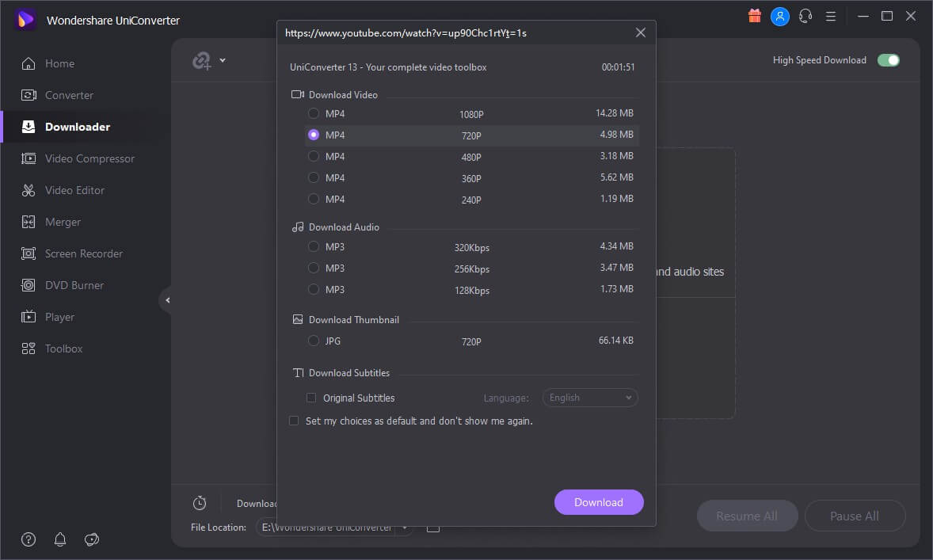Click the video title 'UniConverter 13 - Your complete video toolbox'
The height and width of the screenshot is (560, 933).
click(x=388, y=67)
